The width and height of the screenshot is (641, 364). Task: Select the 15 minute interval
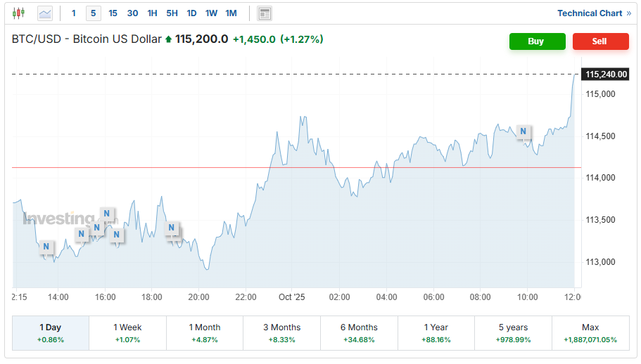click(113, 13)
